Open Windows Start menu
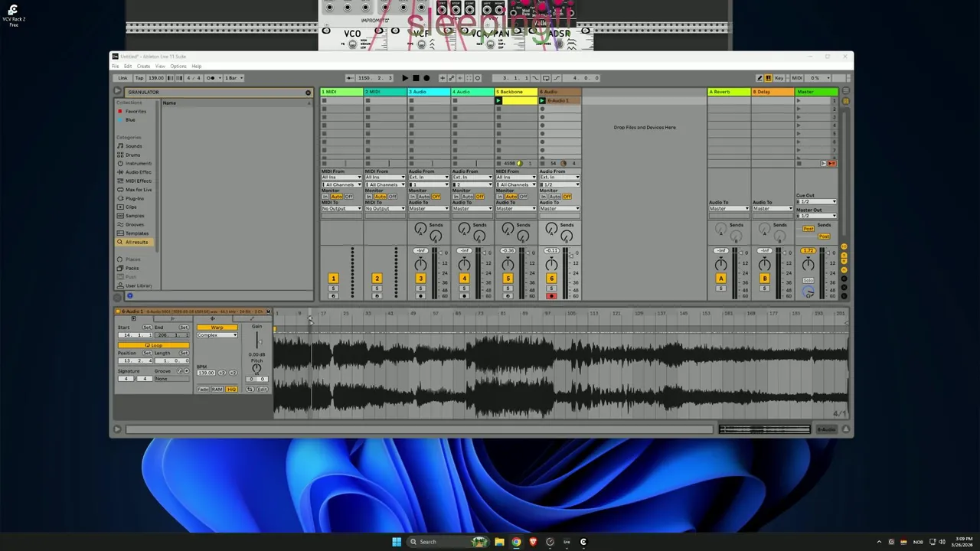The image size is (980, 551). tap(397, 542)
